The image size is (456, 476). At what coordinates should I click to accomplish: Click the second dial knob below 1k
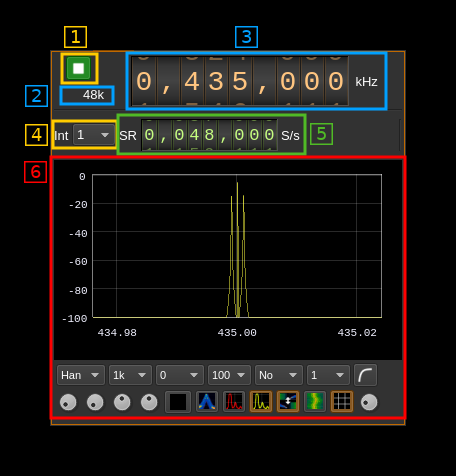[95, 402]
